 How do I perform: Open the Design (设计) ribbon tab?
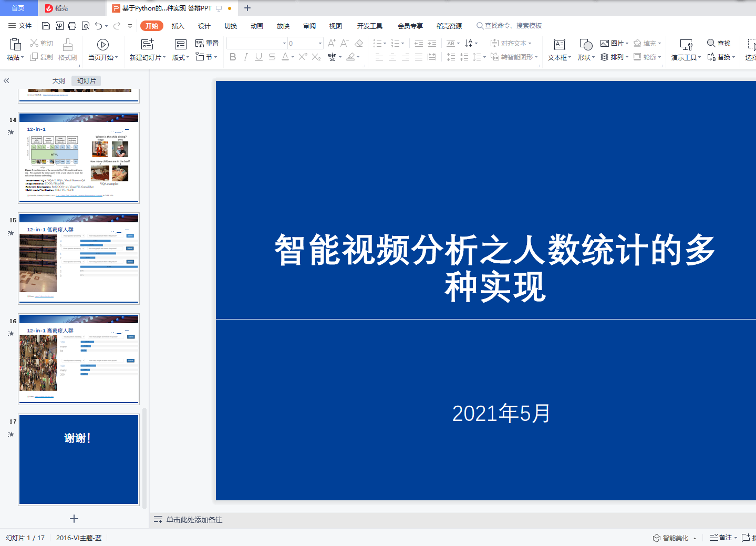pos(204,26)
